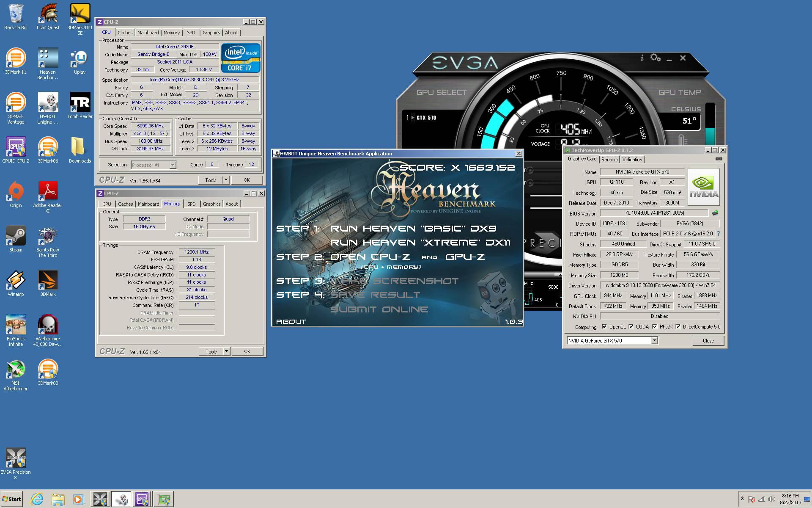This screenshot has width=812, height=508.
Task: Click the Start button
Action: [11, 499]
